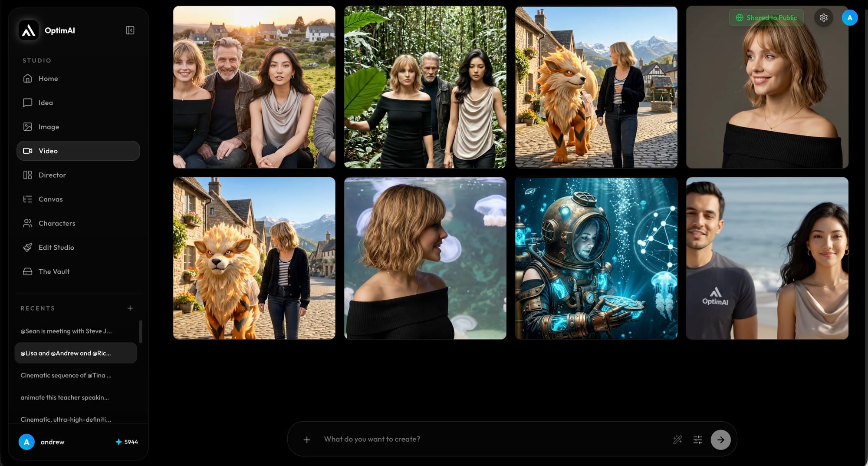Open the Director section
This screenshot has height=466, width=868.
[78, 175]
